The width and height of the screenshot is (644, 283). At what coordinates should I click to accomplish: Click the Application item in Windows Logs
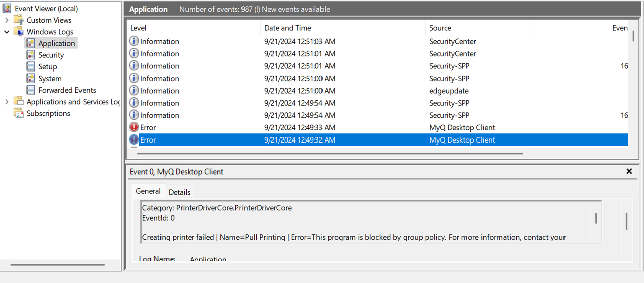(56, 43)
